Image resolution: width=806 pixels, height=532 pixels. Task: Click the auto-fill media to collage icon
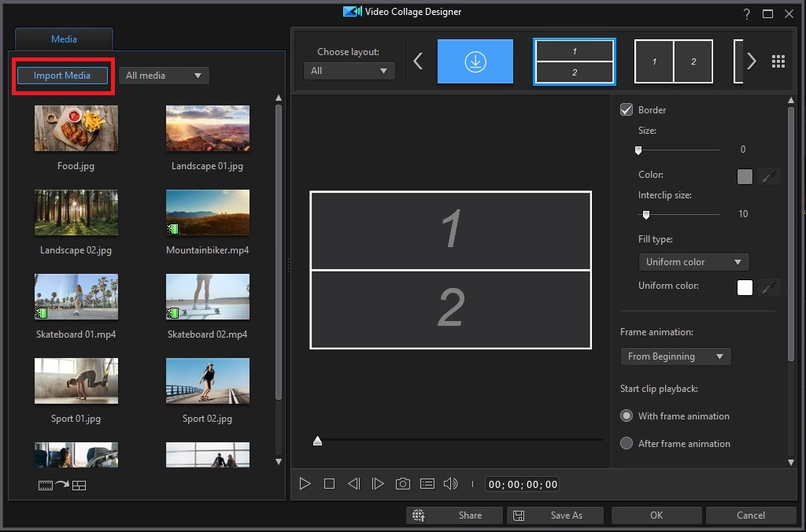[62, 486]
